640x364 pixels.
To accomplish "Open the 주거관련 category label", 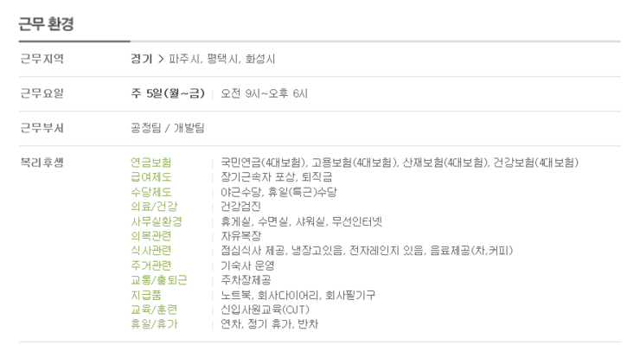I will point(151,265).
